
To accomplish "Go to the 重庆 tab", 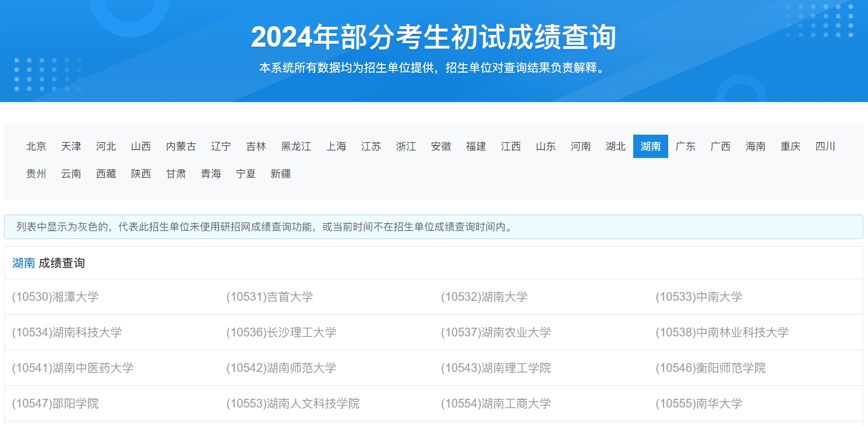I will tap(791, 146).
